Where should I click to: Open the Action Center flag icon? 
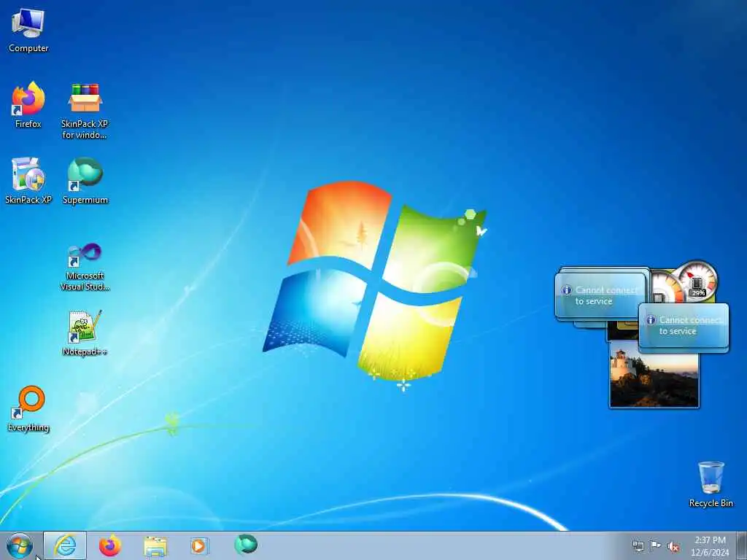pos(656,546)
